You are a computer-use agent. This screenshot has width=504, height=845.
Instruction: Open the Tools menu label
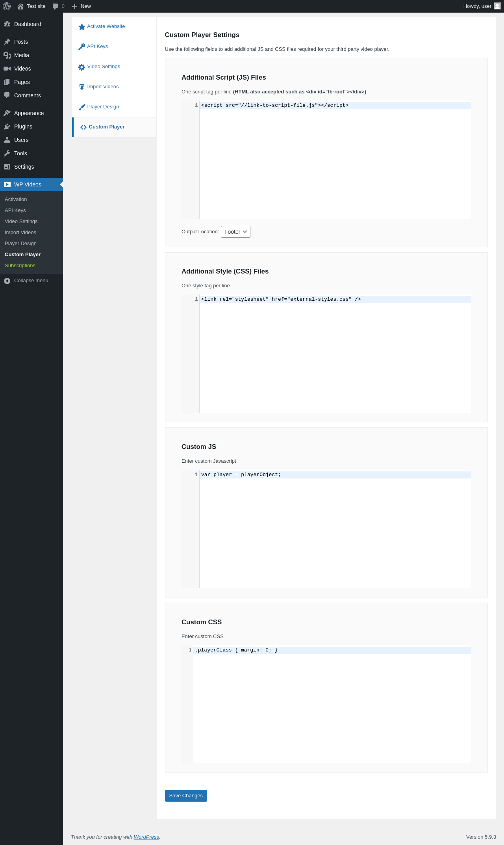20,153
